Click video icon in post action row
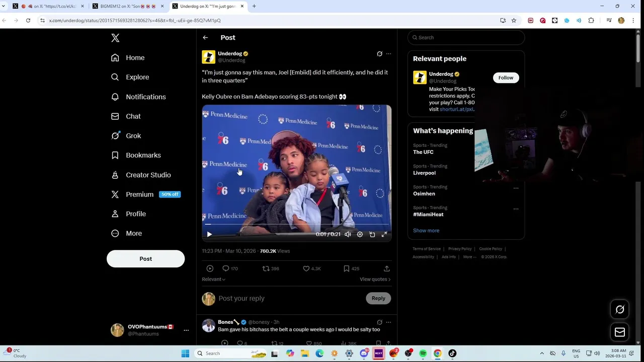Screen dimensions: 644x362 click(x=210, y=268)
